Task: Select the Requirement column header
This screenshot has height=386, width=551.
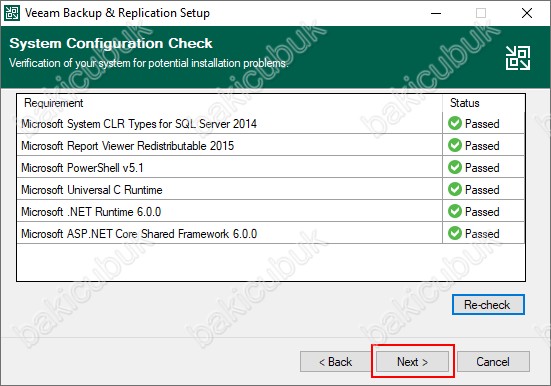Action: click(x=229, y=103)
